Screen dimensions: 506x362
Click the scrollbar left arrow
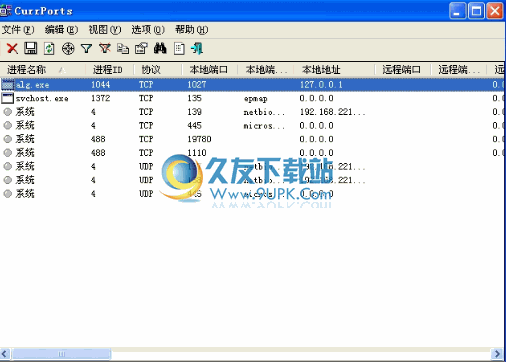[x=5, y=354]
